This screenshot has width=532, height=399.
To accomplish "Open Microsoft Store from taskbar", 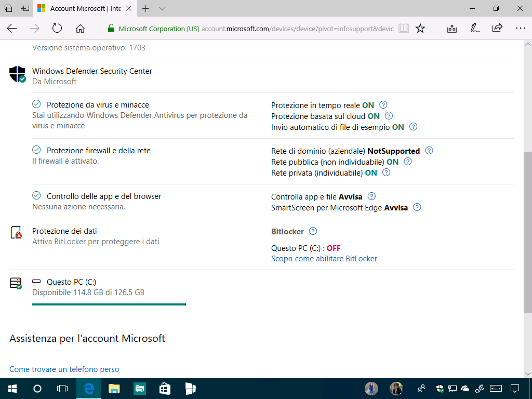I will 165,389.
